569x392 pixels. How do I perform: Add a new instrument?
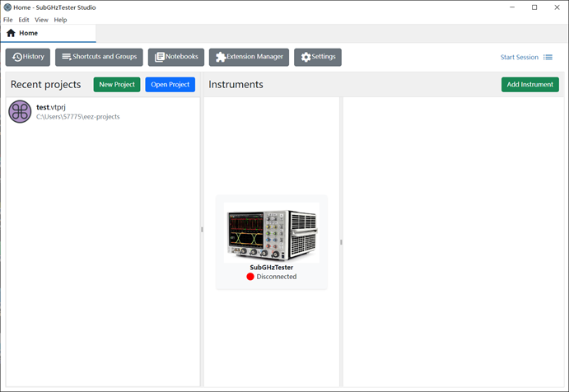(529, 85)
